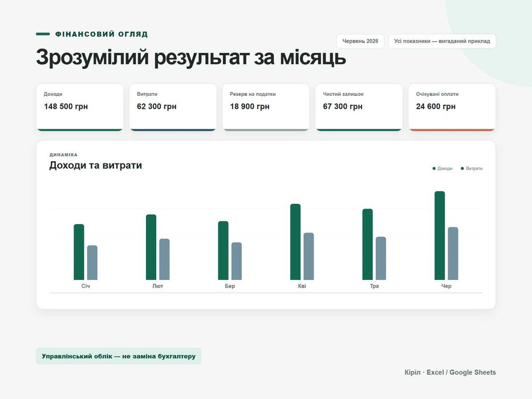532x399 pixels.
Task: Click the gray expense bar for Кві
Action: pos(308,256)
